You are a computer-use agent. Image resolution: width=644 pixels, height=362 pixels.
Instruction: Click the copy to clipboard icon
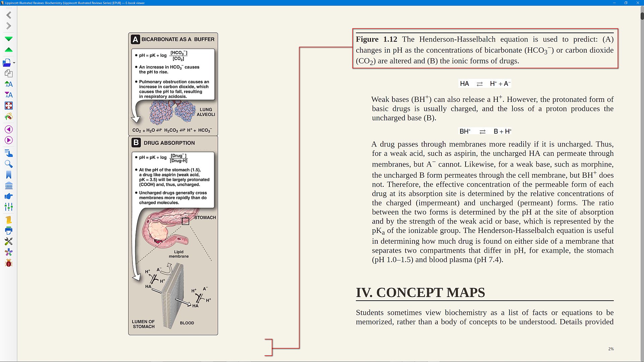coord(9,73)
